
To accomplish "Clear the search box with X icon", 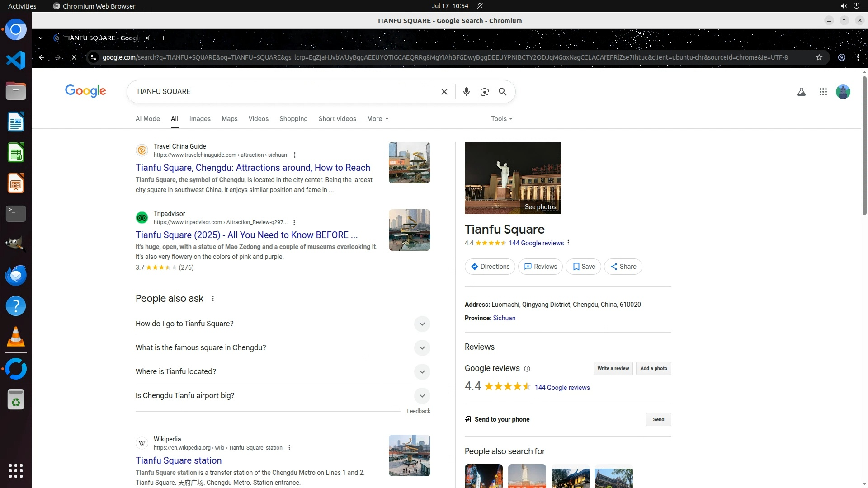I will pyautogui.click(x=444, y=92).
